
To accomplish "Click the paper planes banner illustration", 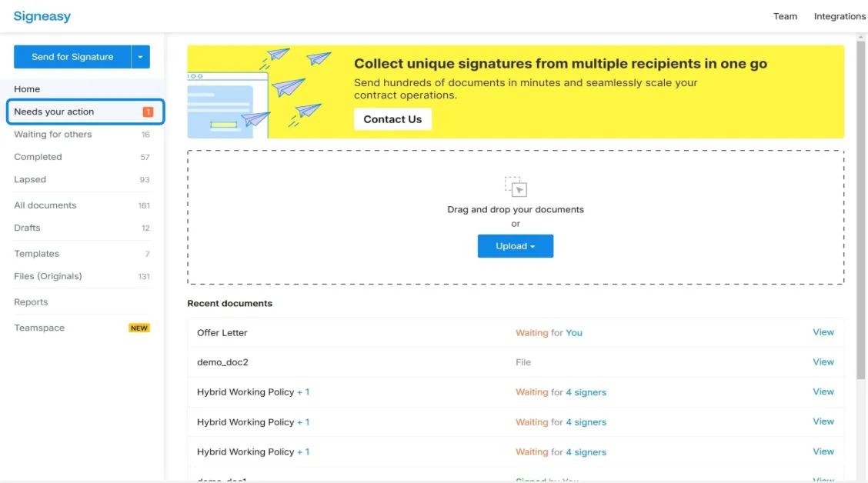I will (x=260, y=92).
